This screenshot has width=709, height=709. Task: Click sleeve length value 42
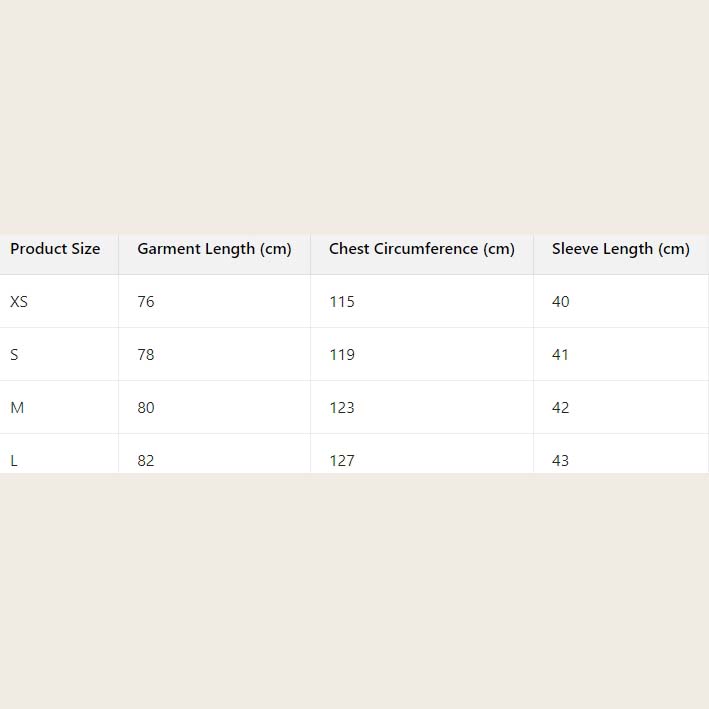pyautogui.click(x=561, y=408)
